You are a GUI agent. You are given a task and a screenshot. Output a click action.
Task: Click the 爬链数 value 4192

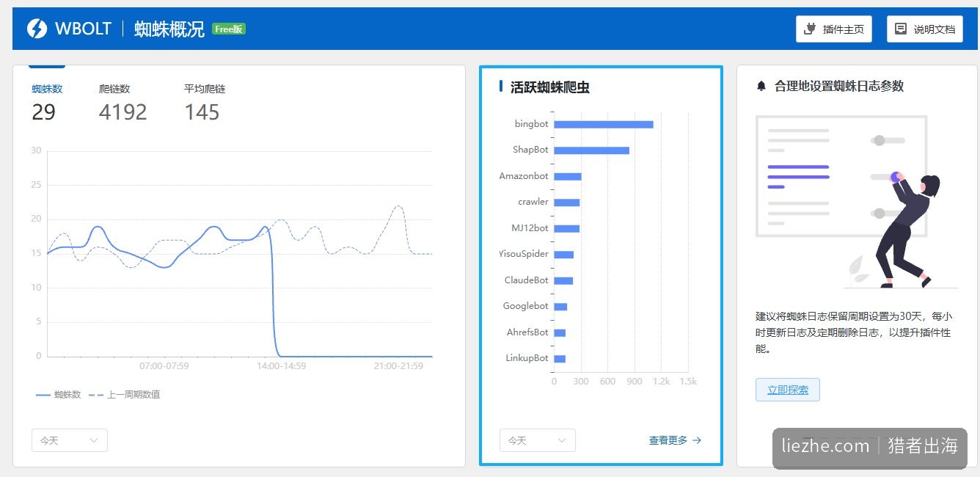123,112
